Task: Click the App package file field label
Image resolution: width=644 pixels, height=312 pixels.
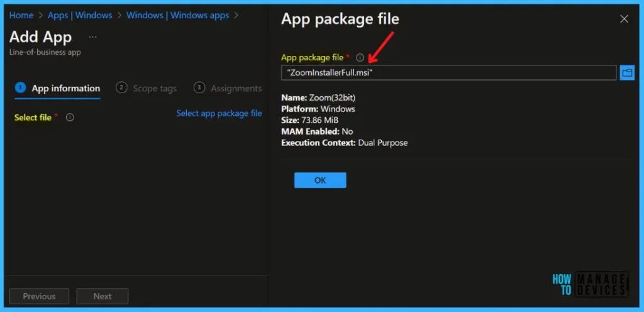Action: click(x=312, y=57)
